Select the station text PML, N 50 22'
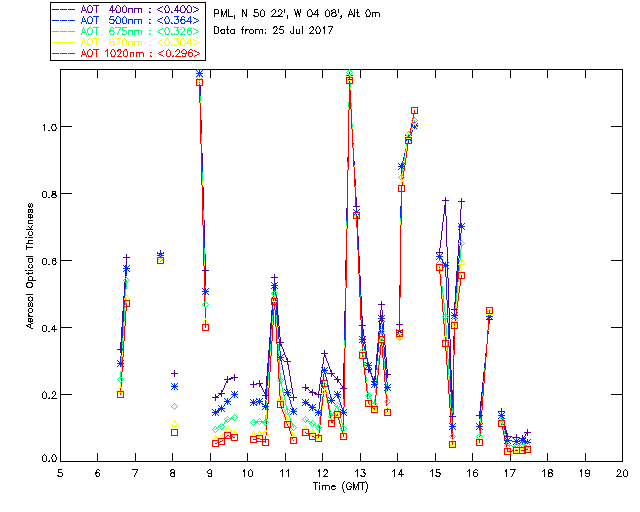 249,14
